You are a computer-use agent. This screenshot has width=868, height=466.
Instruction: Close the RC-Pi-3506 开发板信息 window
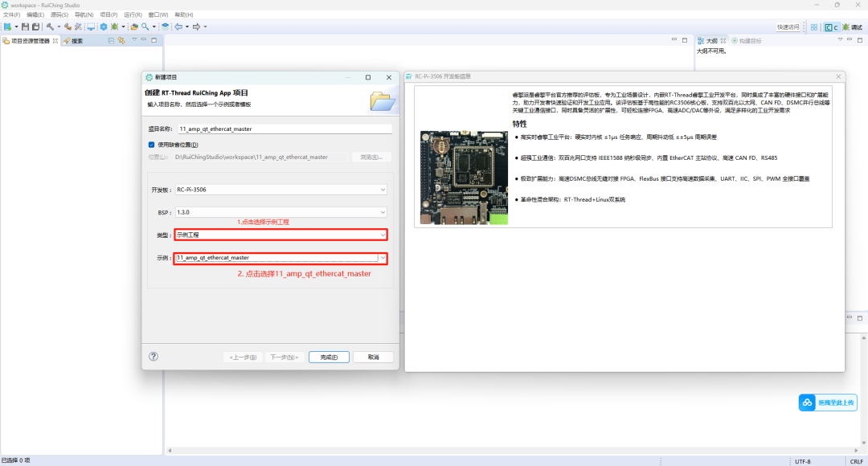point(838,76)
